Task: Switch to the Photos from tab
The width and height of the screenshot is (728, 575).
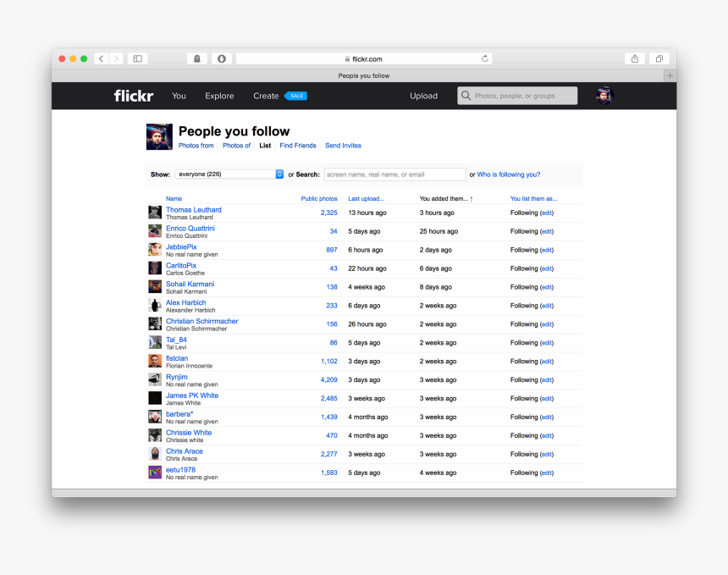Action: tap(196, 145)
